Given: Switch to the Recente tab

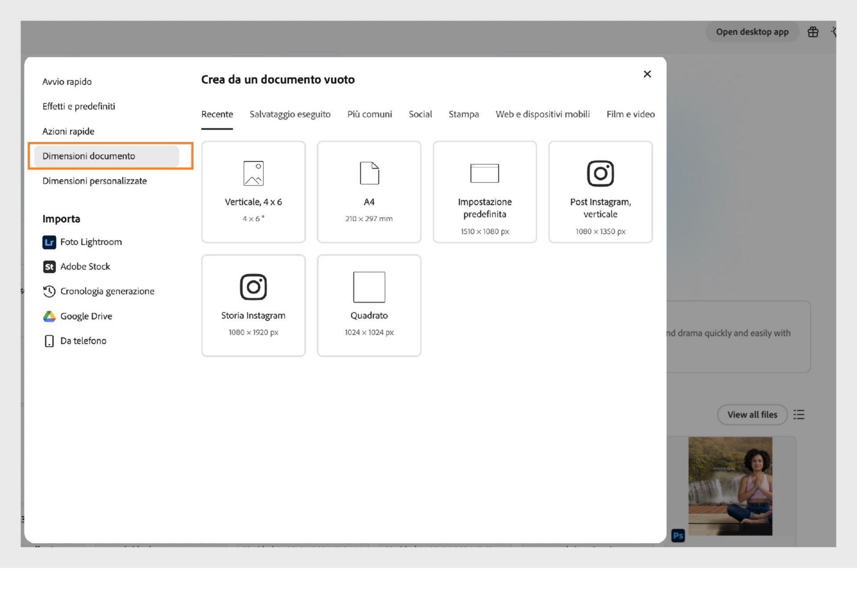Looking at the screenshot, I should [x=217, y=114].
